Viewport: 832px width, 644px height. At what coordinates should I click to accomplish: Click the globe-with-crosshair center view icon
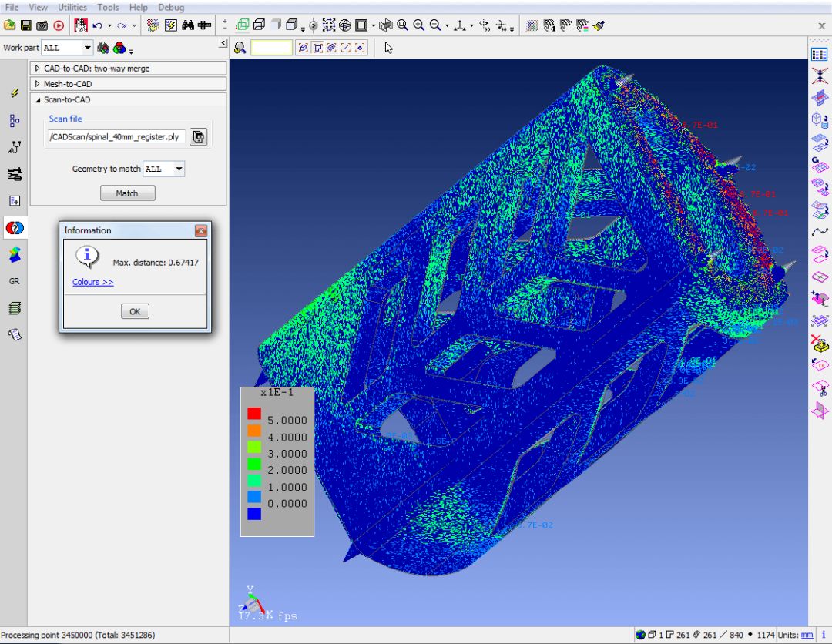point(345,25)
